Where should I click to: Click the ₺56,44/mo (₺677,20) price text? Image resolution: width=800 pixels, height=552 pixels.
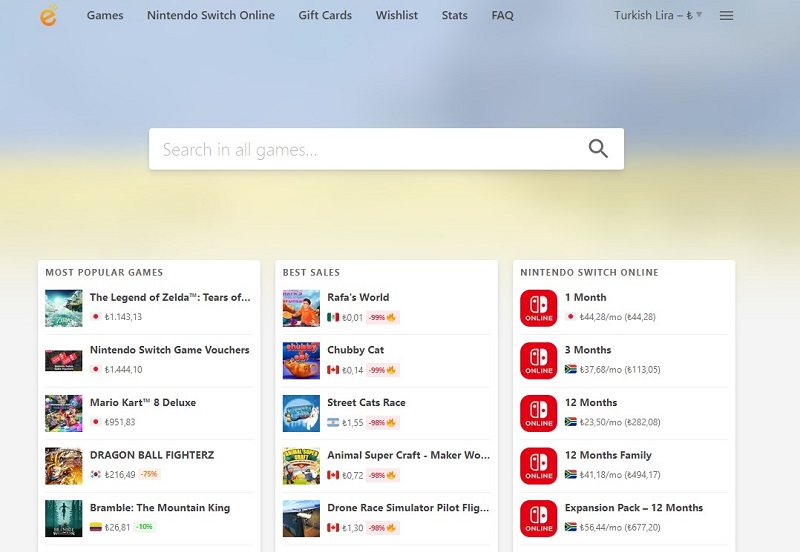[620, 527]
